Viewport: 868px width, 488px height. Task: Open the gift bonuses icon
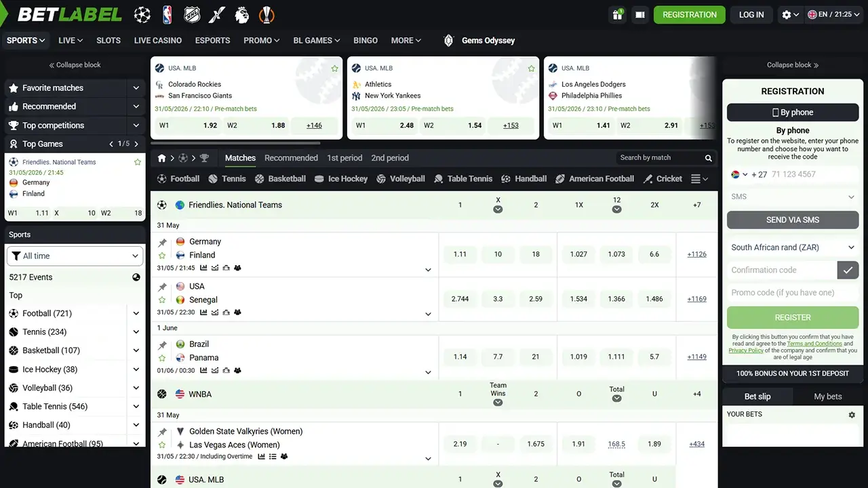click(617, 14)
